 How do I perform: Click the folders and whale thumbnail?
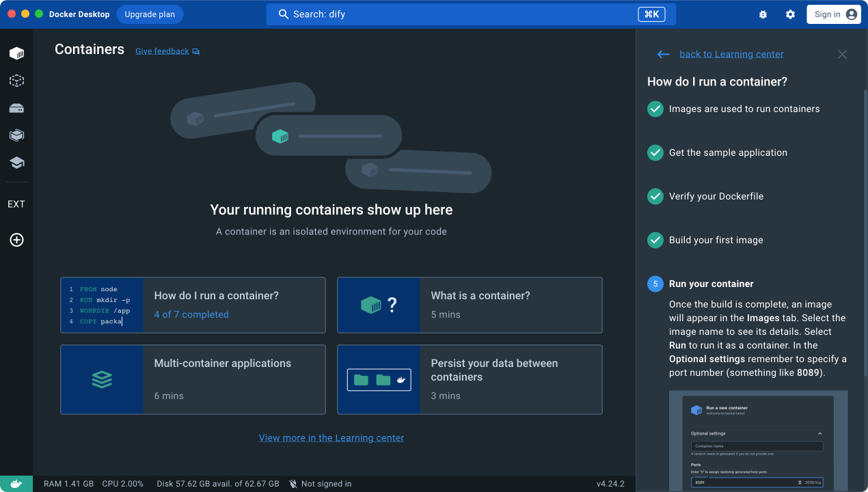(379, 379)
